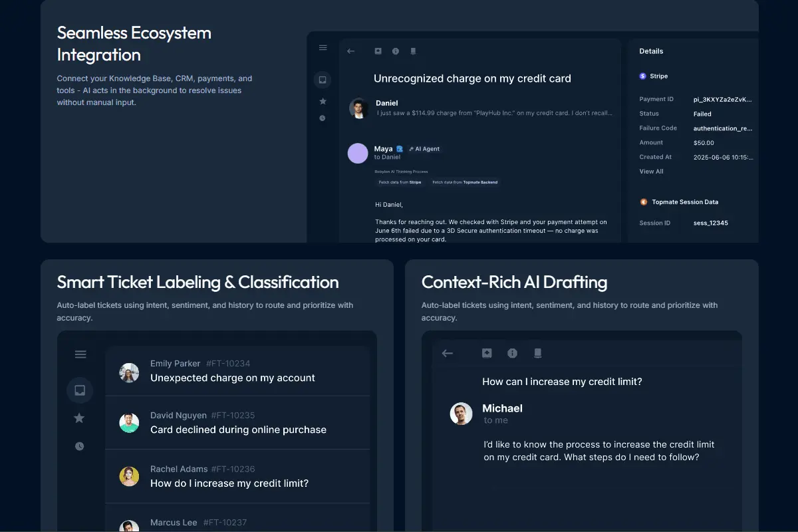Click back arrow above Unrecognized charge ticket

pyautogui.click(x=351, y=51)
